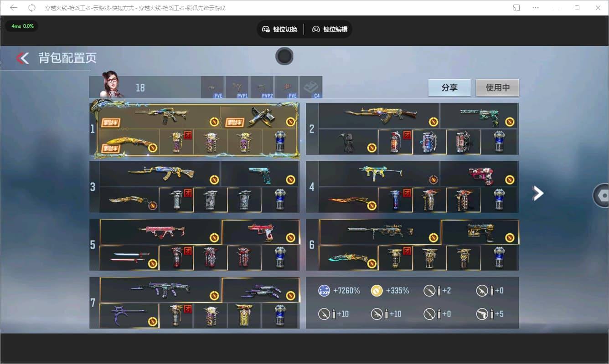
Task: Select the gold pistol in backpack 6
Action: coord(480,232)
